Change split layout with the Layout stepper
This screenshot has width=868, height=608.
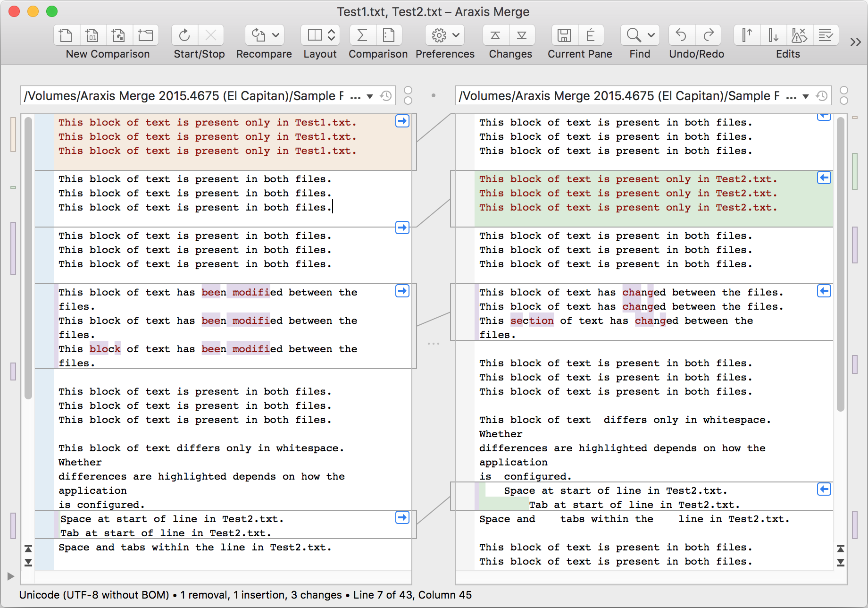[331, 35]
